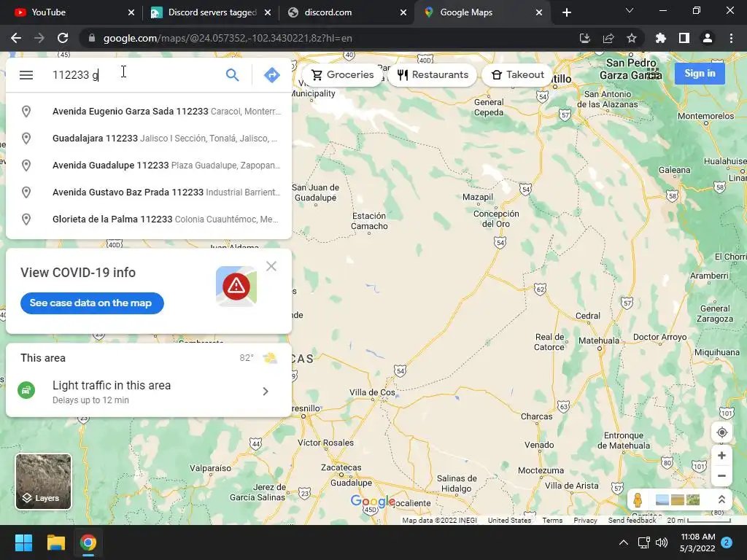
Task: Zoom in with the plus button
Action: [x=721, y=455]
